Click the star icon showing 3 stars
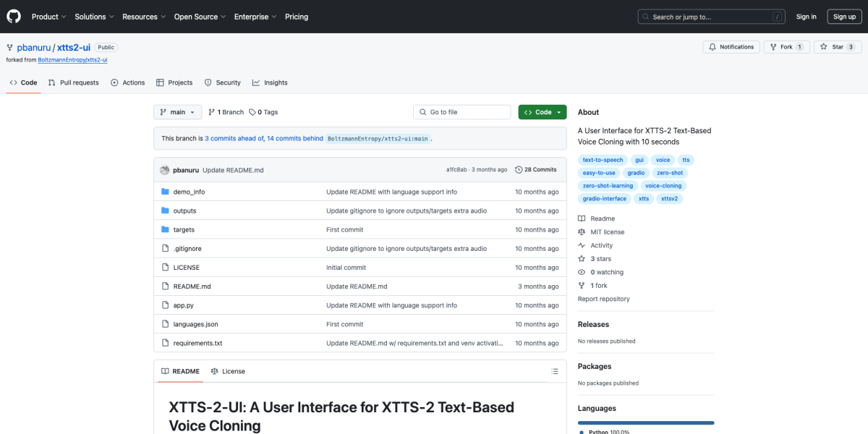This screenshot has width=868, height=434. click(582, 258)
